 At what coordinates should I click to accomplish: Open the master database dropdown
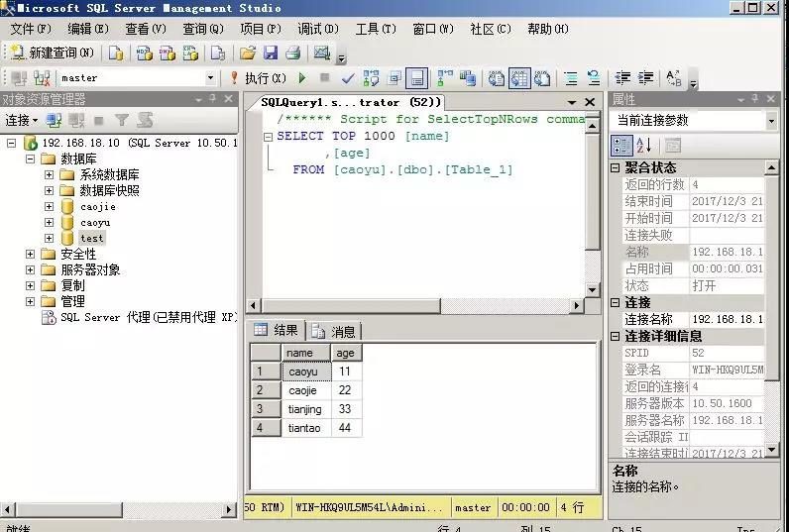tap(210, 77)
